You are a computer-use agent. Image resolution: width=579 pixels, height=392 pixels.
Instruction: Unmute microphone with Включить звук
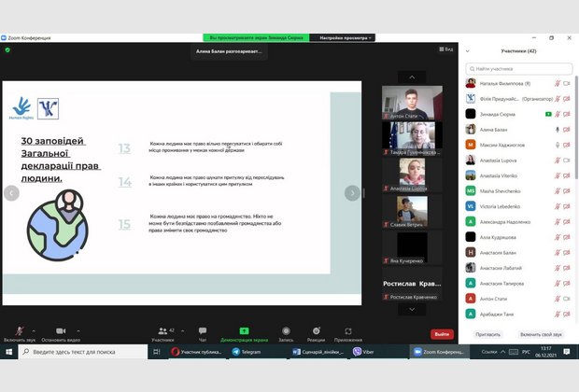tap(20, 332)
